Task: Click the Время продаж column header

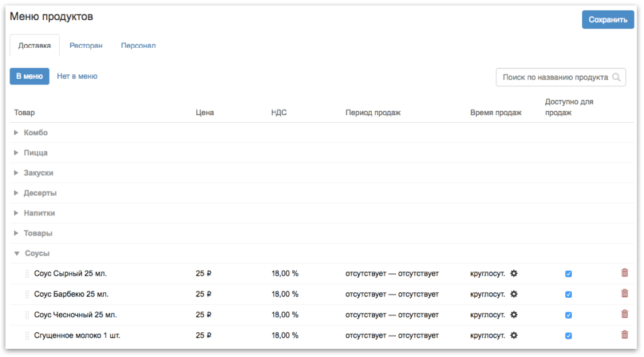Action: tap(496, 112)
